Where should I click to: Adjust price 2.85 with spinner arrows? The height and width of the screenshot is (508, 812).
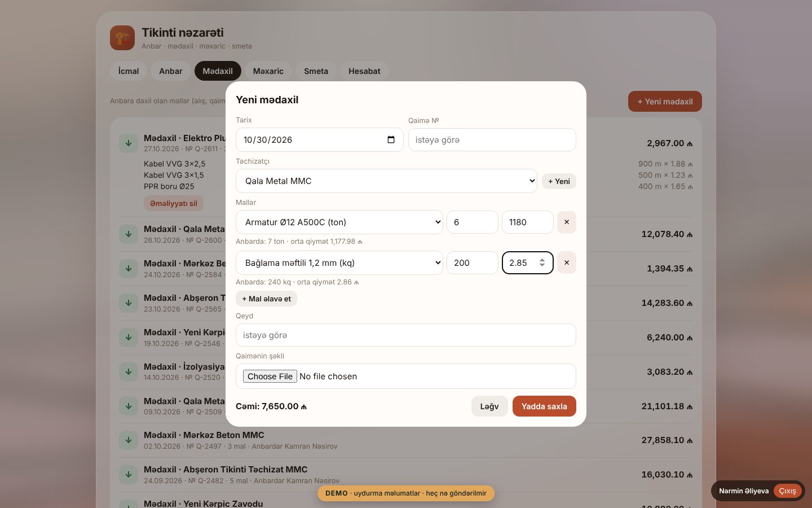point(542,262)
